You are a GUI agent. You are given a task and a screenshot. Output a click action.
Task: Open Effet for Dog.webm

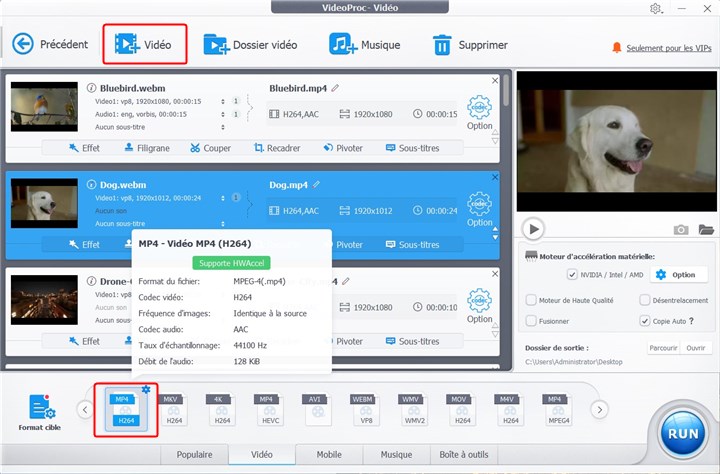84,244
